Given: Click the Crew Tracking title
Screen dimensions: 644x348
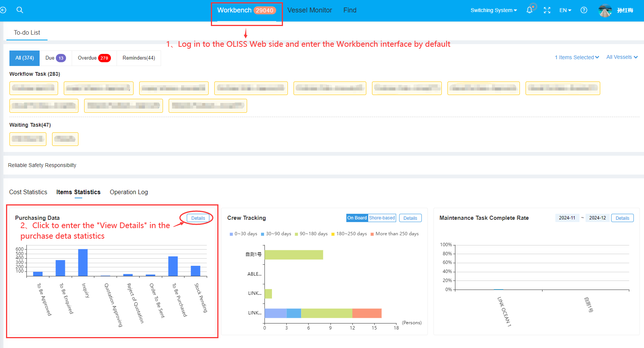Looking at the screenshot, I should click(246, 218).
